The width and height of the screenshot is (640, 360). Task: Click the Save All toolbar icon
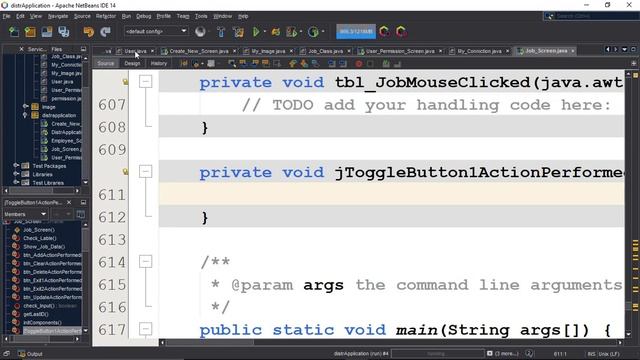coord(64,31)
